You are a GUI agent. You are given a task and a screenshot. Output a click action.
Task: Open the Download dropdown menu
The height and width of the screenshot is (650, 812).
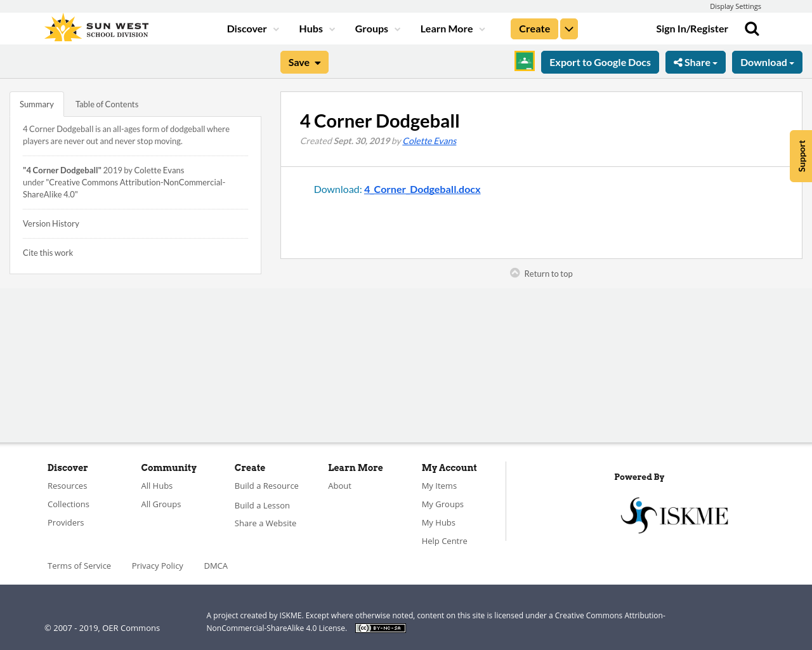[767, 62]
